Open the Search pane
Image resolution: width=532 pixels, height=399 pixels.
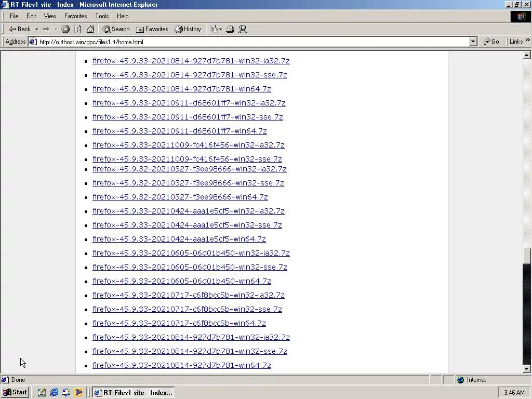pos(116,29)
